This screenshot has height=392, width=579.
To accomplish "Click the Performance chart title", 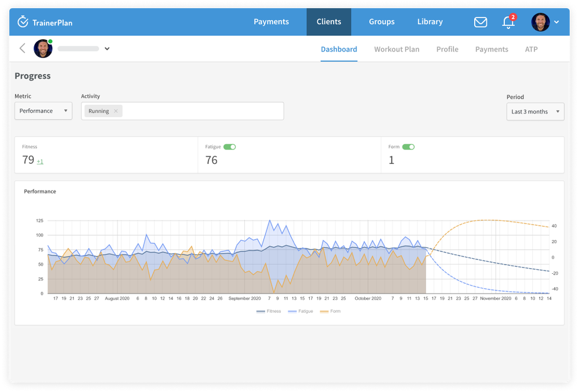I will coord(40,191).
